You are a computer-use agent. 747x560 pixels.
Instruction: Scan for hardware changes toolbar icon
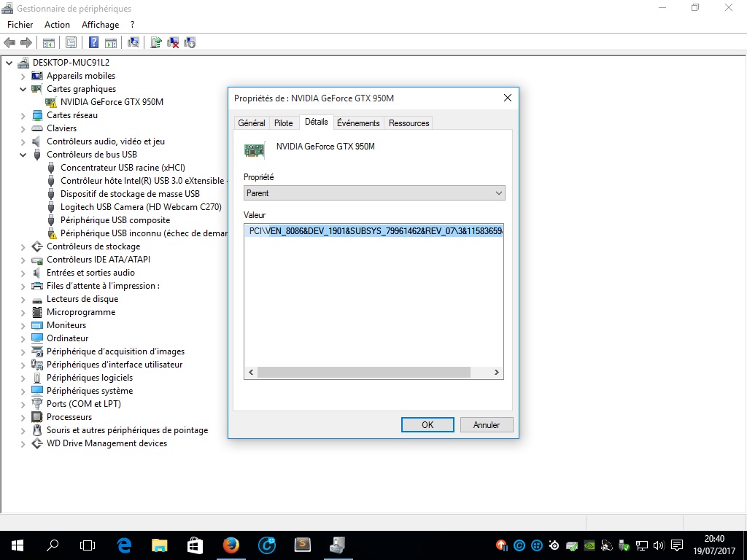(133, 43)
